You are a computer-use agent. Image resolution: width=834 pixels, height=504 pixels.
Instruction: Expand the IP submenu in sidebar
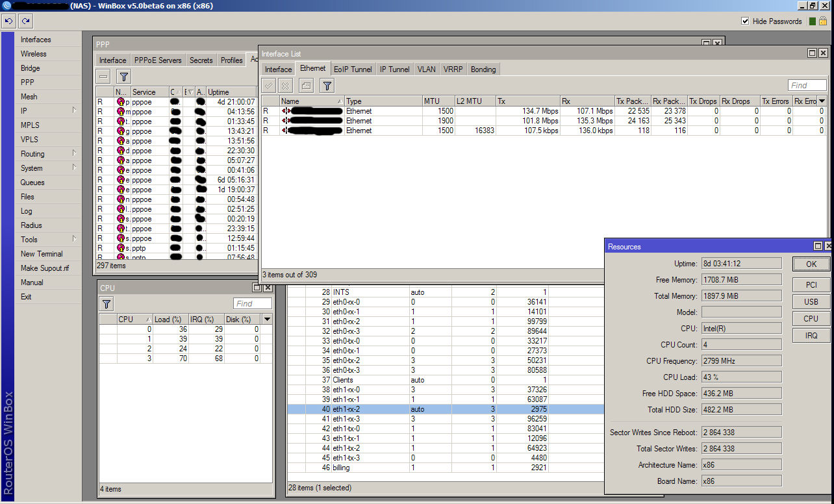[75, 111]
